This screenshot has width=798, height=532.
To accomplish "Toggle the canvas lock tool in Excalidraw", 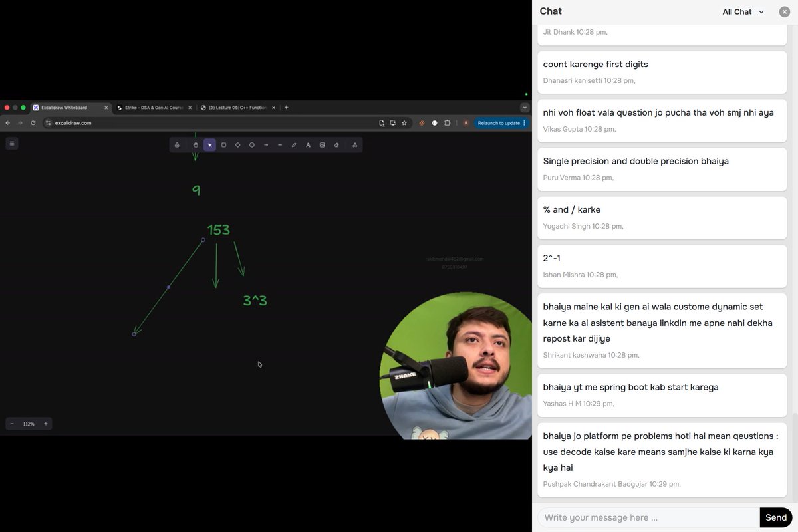I will pyautogui.click(x=177, y=145).
